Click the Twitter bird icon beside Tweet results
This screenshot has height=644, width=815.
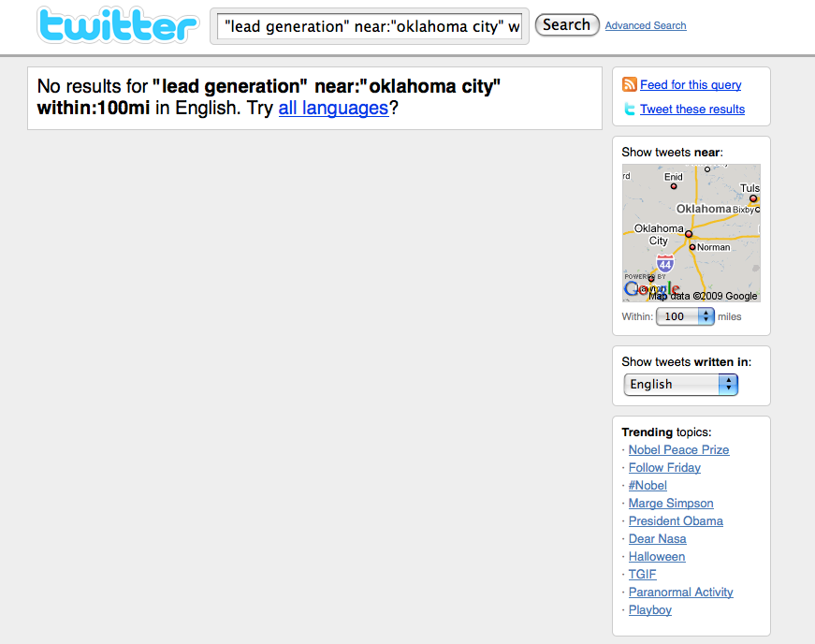(630, 110)
